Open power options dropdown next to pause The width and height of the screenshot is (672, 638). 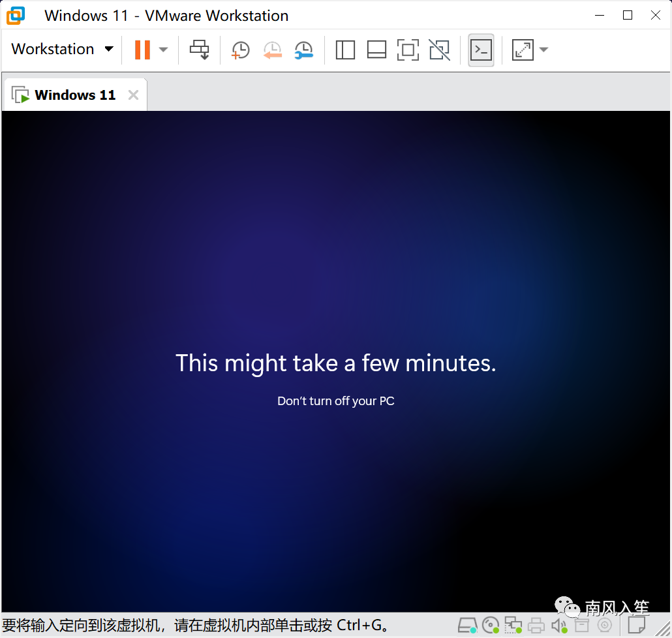pyautogui.click(x=163, y=50)
